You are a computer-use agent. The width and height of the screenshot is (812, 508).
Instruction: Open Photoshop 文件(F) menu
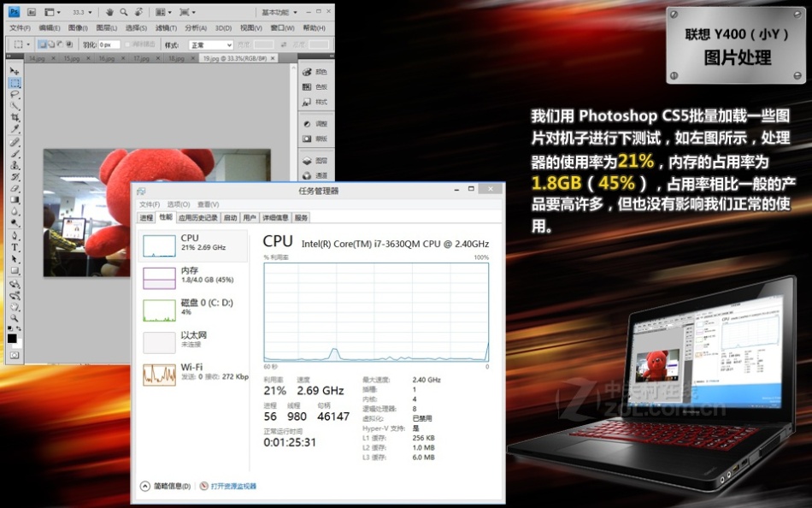21,28
